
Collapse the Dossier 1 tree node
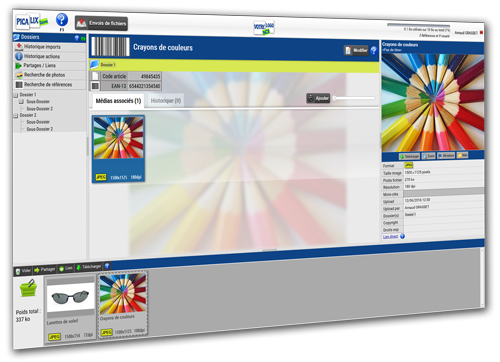16,95
